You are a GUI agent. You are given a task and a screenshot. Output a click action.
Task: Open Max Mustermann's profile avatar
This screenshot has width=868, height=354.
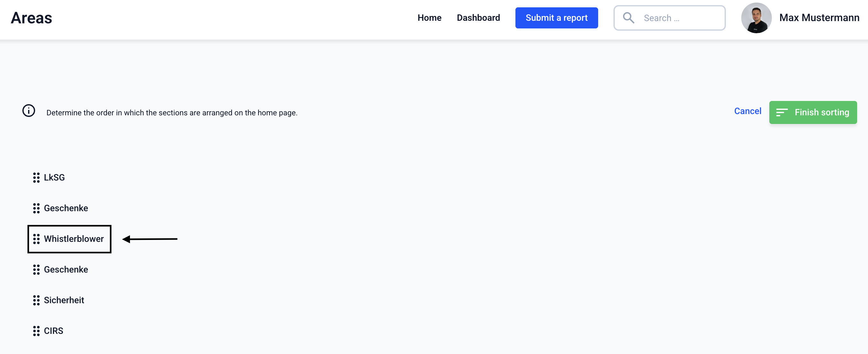[x=756, y=18]
